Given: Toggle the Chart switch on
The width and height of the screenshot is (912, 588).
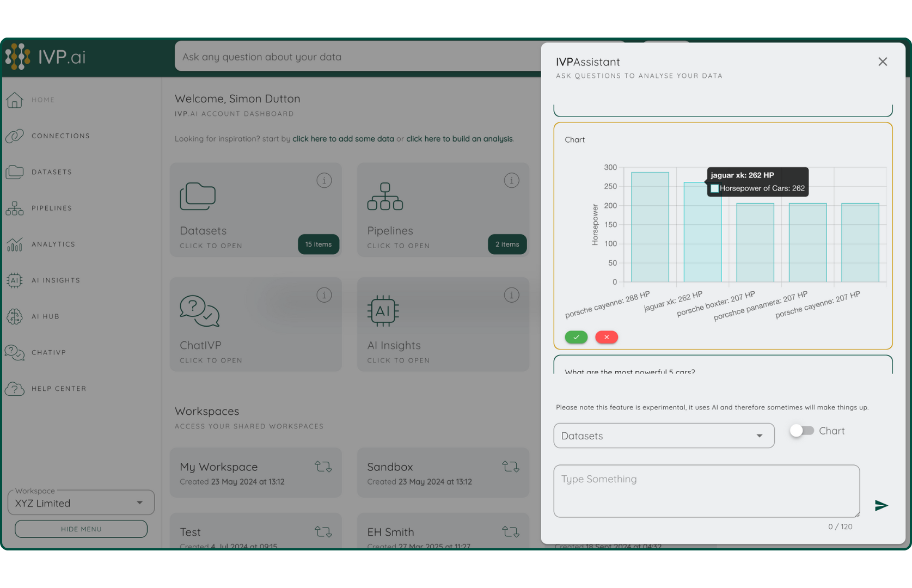Looking at the screenshot, I should click(802, 431).
